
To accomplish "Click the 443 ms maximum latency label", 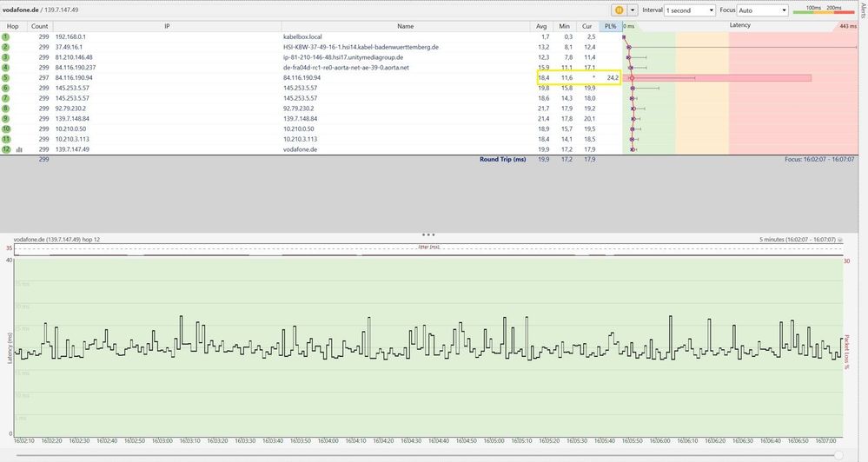I will click(x=847, y=26).
